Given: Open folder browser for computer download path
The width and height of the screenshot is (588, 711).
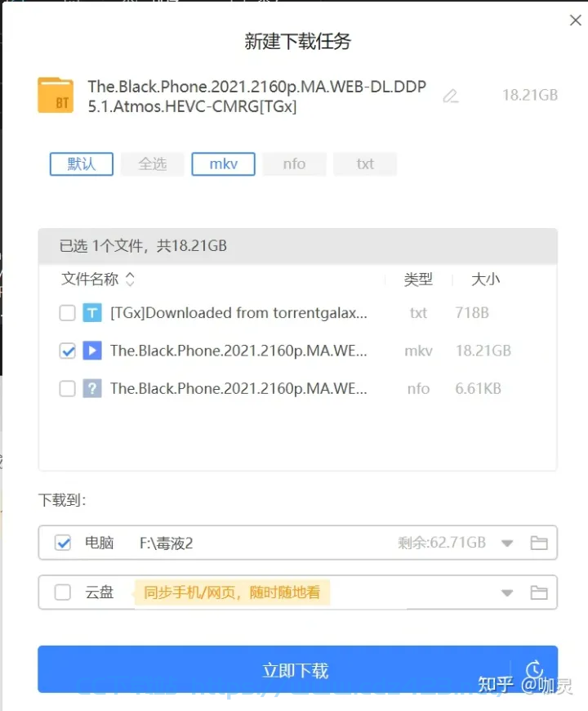Looking at the screenshot, I should click(539, 543).
